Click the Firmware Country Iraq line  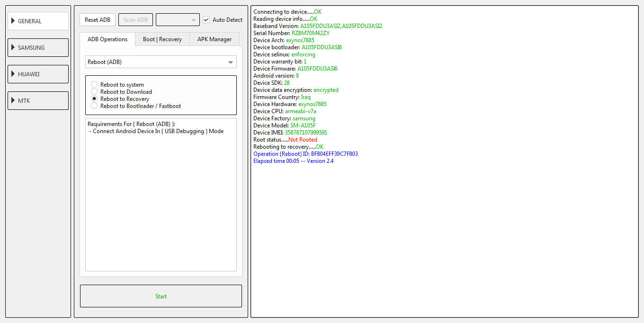coord(282,97)
